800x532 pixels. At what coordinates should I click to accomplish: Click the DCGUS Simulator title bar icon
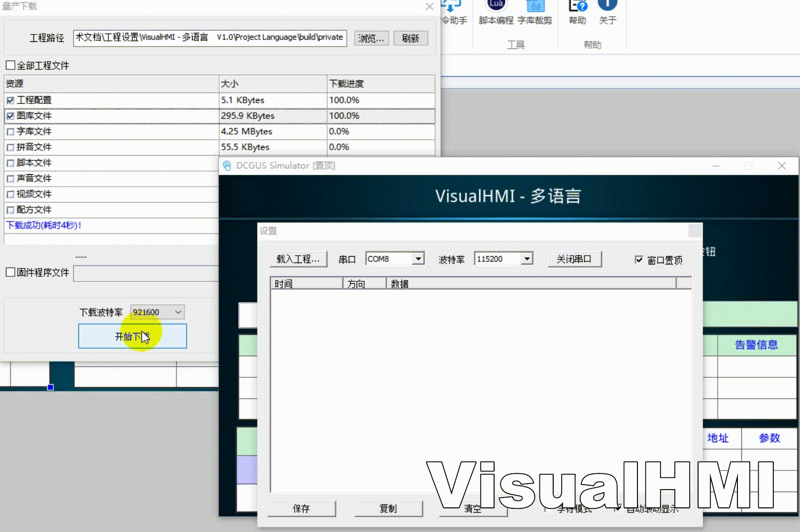pyautogui.click(x=227, y=166)
